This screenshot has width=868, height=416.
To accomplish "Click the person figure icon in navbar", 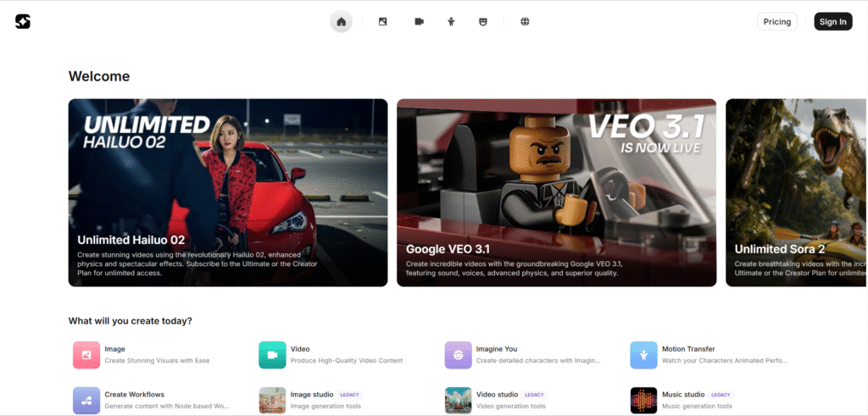I will coord(451,22).
